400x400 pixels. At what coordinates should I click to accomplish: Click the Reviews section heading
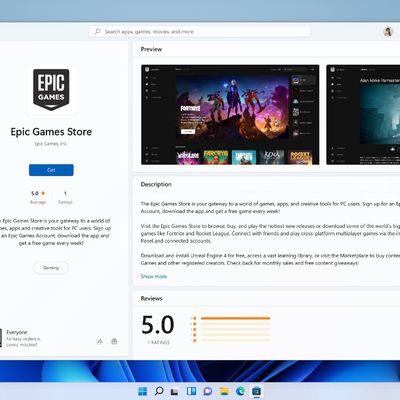tap(151, 299)
